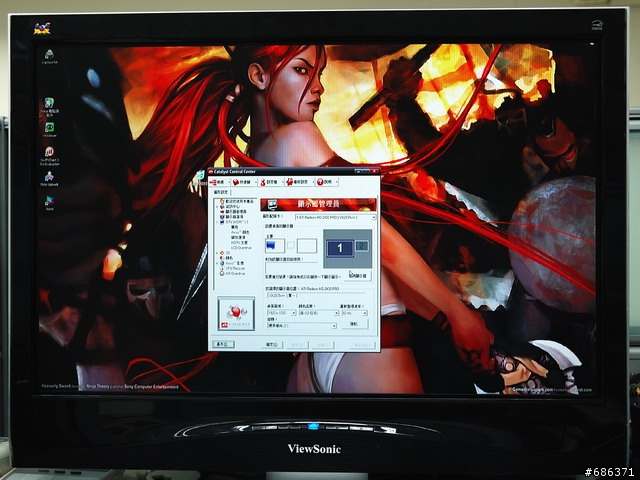Viewport: 640px width, 480px height.
Task: Select the VPU Recover tree item
Action: (235, 269)
